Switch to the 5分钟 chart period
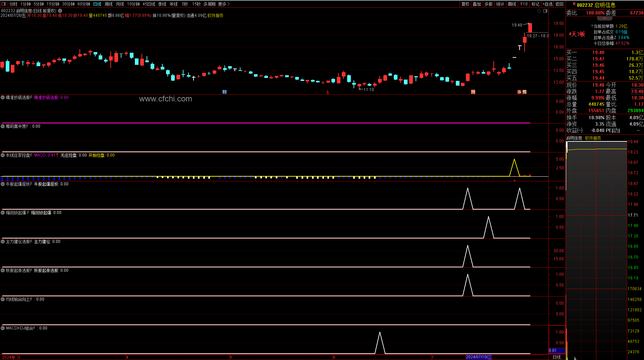The width and height of the screenshot is (644, 360). [x=39, y=4]
